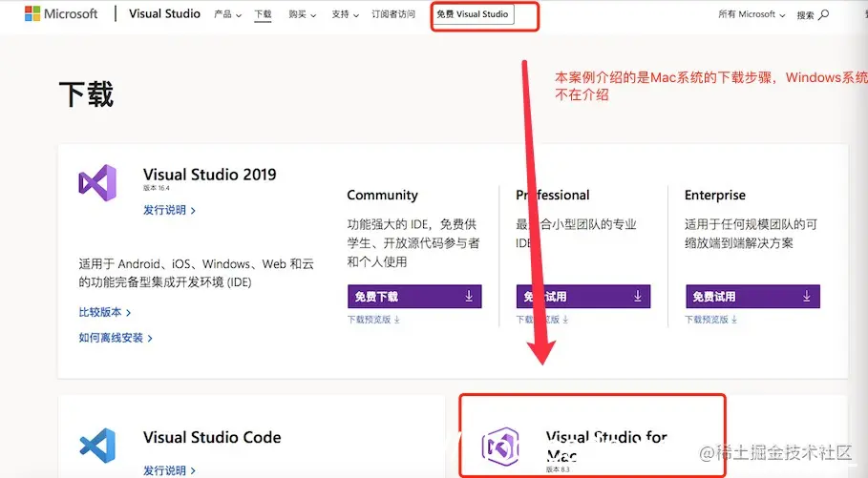Open 下载预览版 link under Community
This screenshot has width=868, height=478.
(x=373, y=320)
